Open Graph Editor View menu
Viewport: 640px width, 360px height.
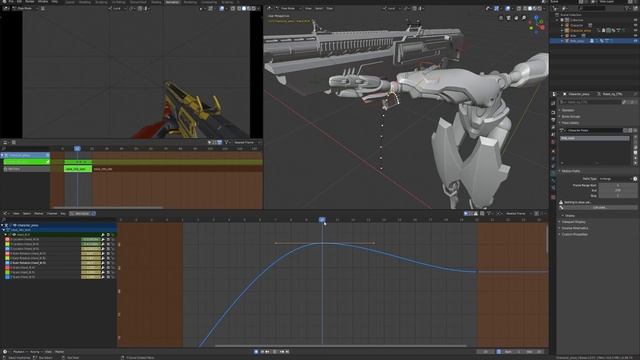(16, 213)
